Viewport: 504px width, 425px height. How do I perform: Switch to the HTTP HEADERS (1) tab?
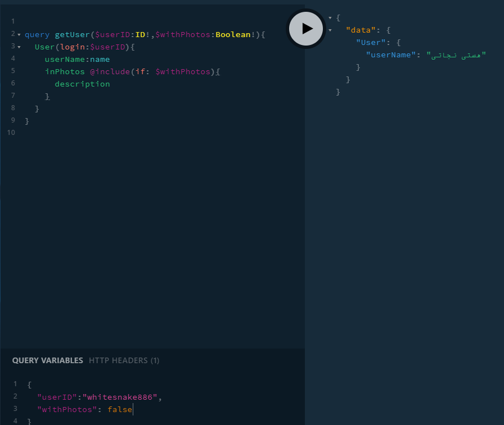pyautogui.click(x=124, y=360)
